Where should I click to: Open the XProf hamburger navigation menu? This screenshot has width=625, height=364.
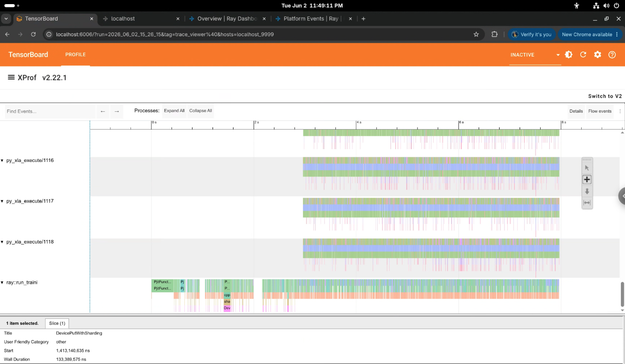(11, 78)
